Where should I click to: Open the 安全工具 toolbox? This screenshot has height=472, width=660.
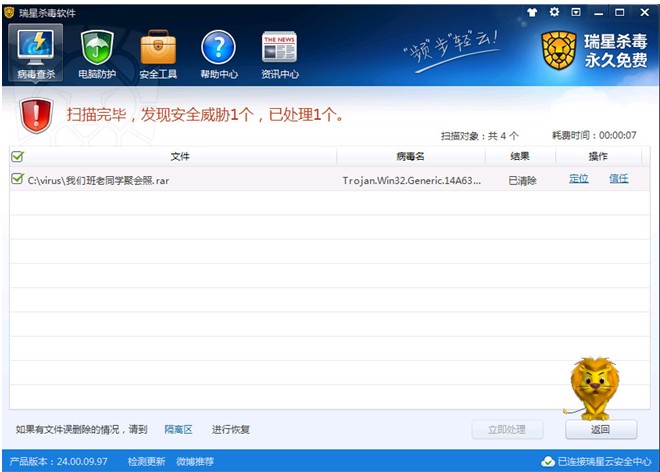tap(157, 53)
